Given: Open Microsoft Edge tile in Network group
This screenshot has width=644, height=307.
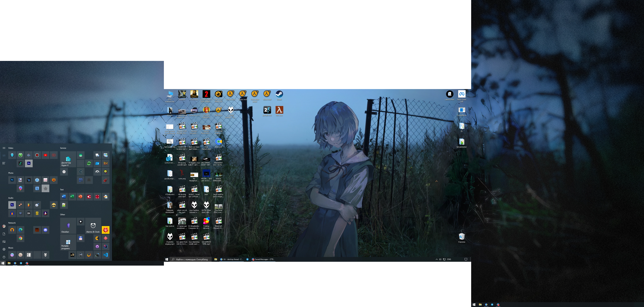Looking at the screenshot, I should click(20, 230).
